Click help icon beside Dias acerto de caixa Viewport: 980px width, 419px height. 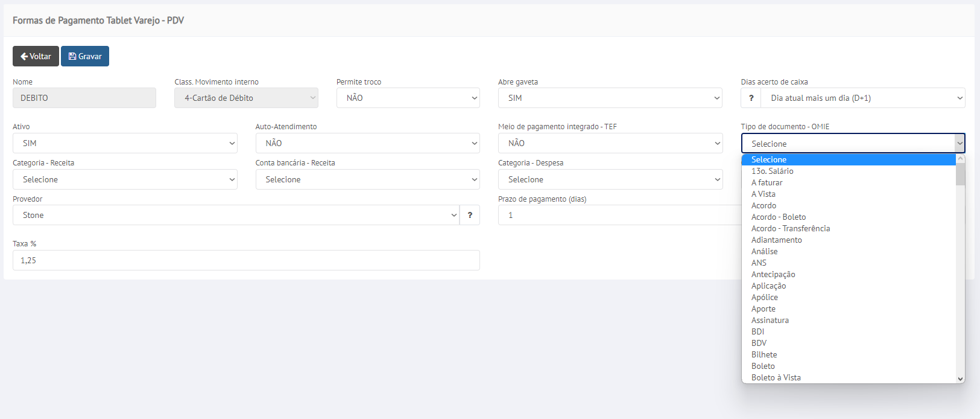coord(751,98)
